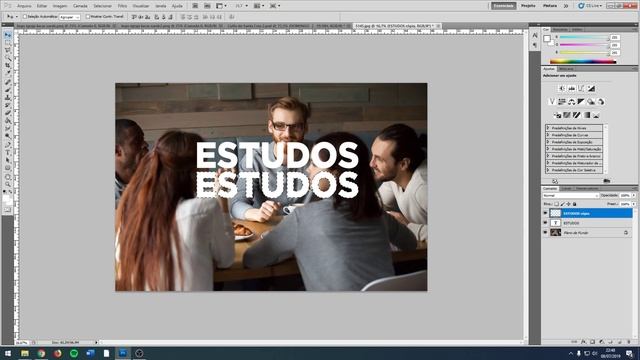This screenshot has width=640, height=360.
Task: Add a Photo Filter adjustment
Action: click(x=591, y=102)
